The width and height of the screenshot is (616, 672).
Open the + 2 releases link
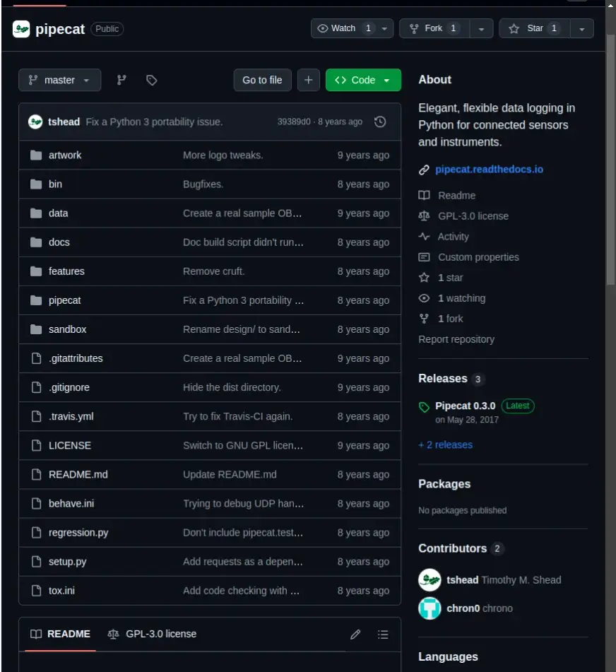[x=446, y=445]
